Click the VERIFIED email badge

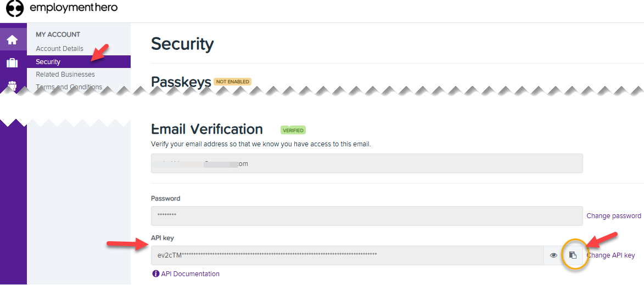pos(293,130)
